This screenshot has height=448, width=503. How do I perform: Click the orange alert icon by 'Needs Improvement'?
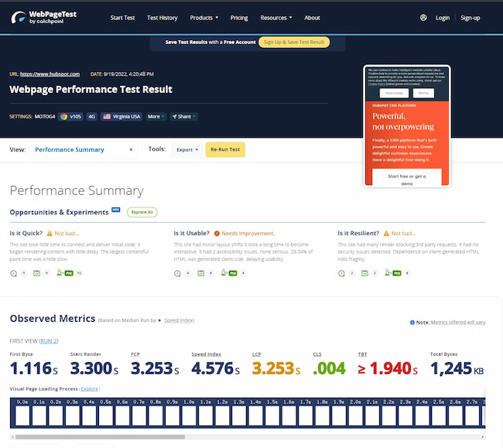(x=217, y=233)
